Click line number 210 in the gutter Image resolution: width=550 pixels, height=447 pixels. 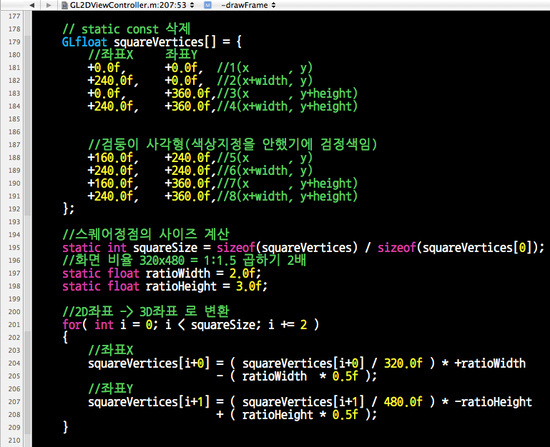14,440
